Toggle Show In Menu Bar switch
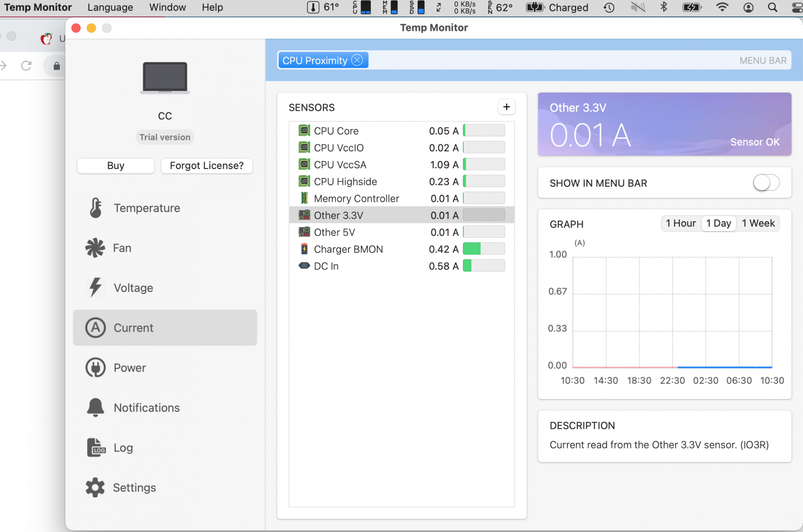The height and width of the screenshot is (532, 803). click(x=766, y=183)
